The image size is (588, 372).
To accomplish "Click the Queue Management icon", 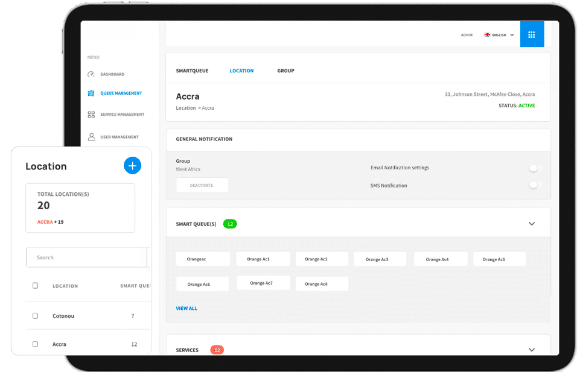I will coord(91,93).
